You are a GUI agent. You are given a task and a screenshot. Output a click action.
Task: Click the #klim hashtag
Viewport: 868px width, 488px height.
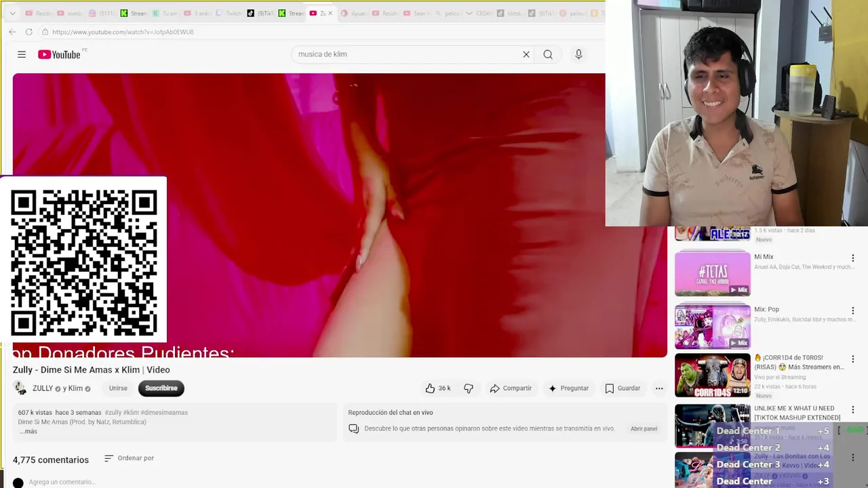point(131,413)
